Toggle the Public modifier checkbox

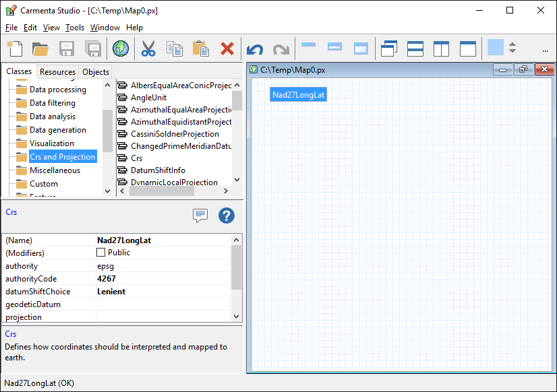coord(101,253)
